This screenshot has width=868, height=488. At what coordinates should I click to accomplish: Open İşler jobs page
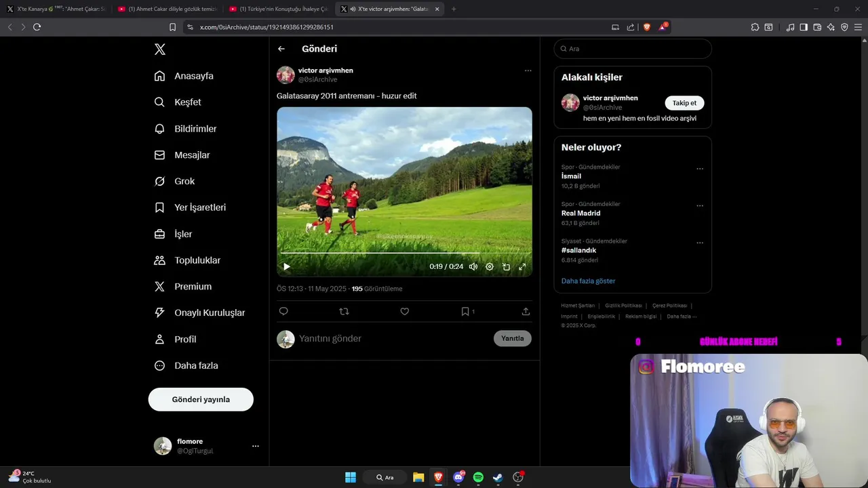(x=173, y=234)
